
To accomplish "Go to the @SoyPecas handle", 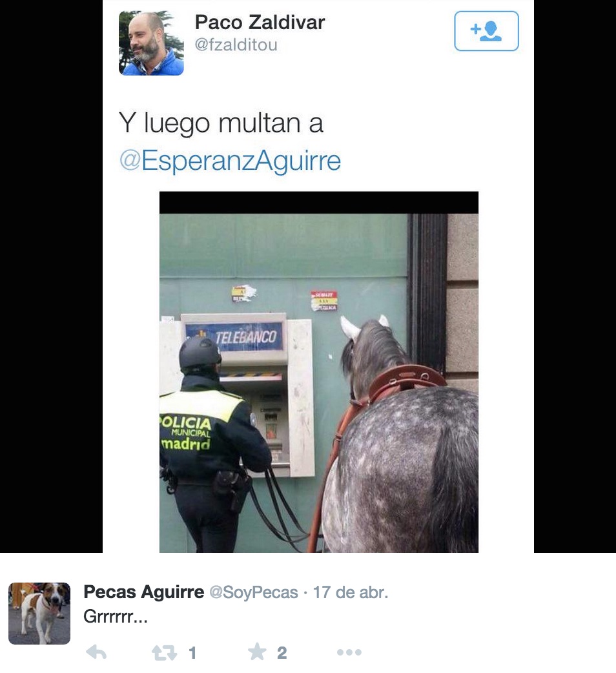I will click(x=254, y=592).
